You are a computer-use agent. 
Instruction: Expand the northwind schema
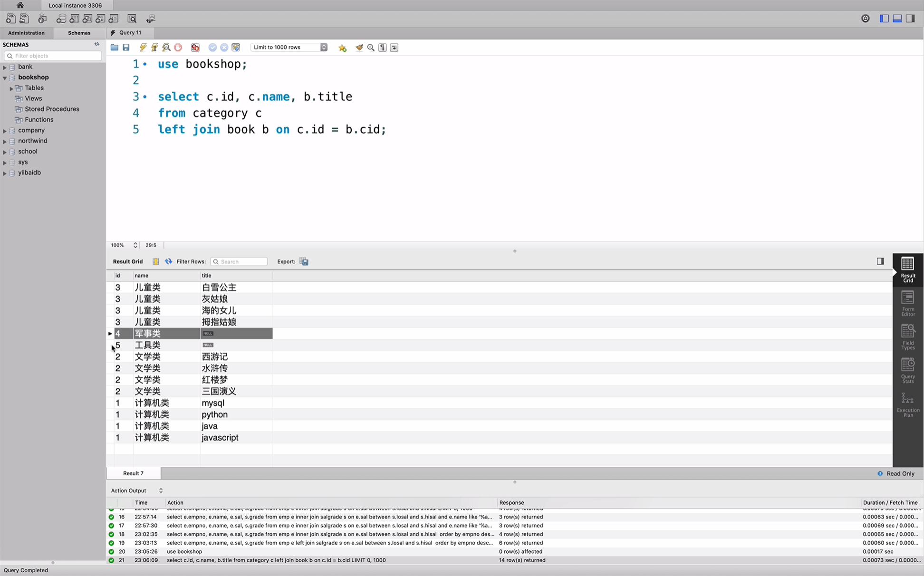pyautogui.click(x=5, y=141)
